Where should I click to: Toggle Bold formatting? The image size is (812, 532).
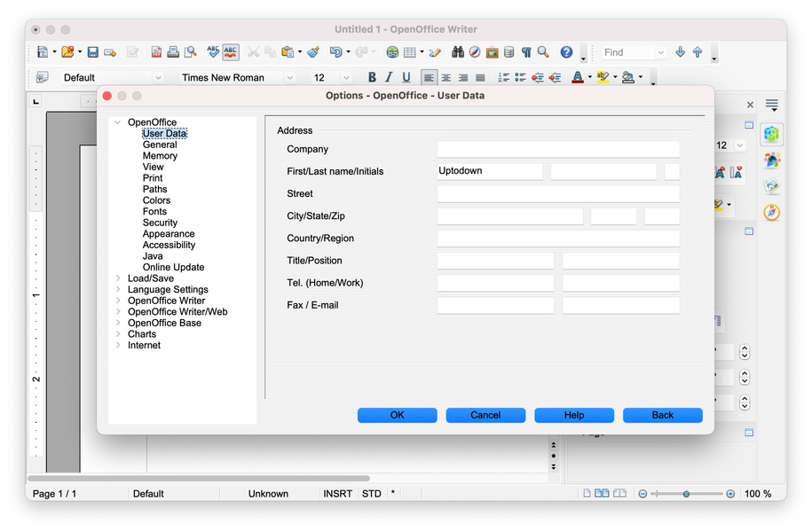(x=372, y=78)
